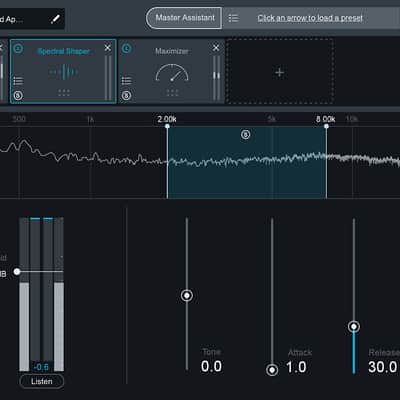Open preset list icon beside Master Assistant
The width and height of the screenshot is (400, 400).
tap(233, 18)
